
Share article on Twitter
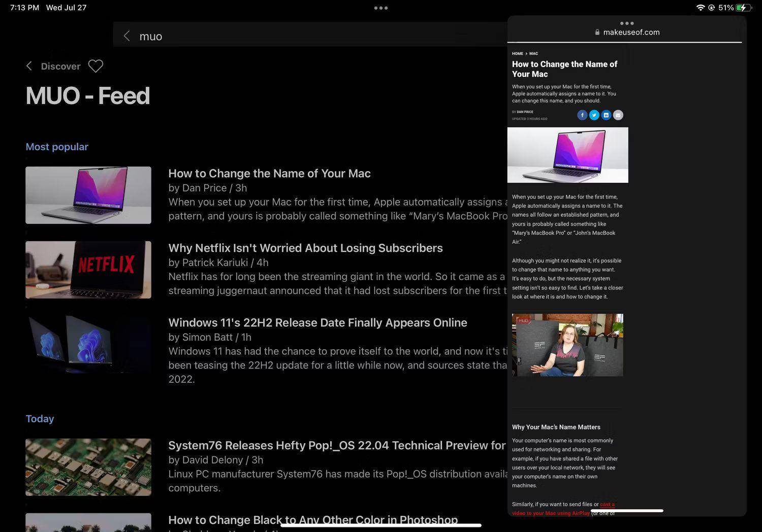tap(594, 115)
